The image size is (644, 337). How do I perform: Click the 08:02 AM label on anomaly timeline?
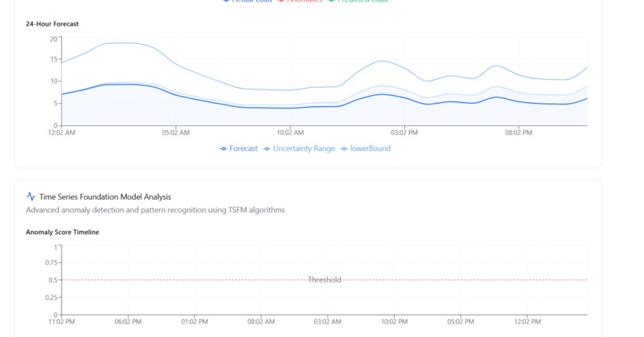(x=261, y=322)
